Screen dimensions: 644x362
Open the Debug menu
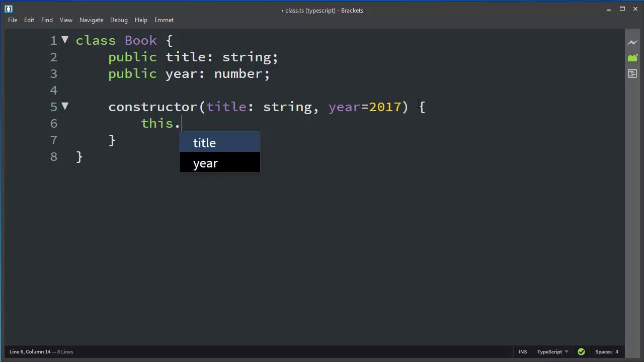coord(119,20)
